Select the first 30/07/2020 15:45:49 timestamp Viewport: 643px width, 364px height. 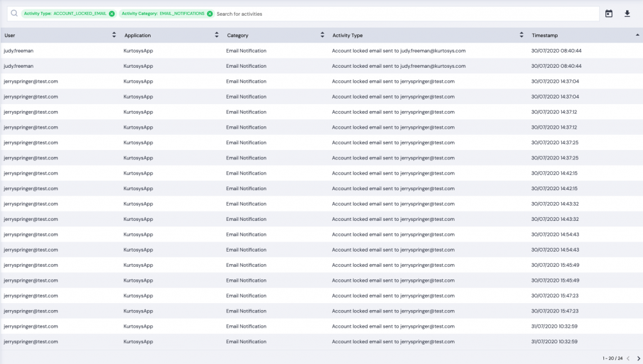pyautogui.click(x=555, y=265)
